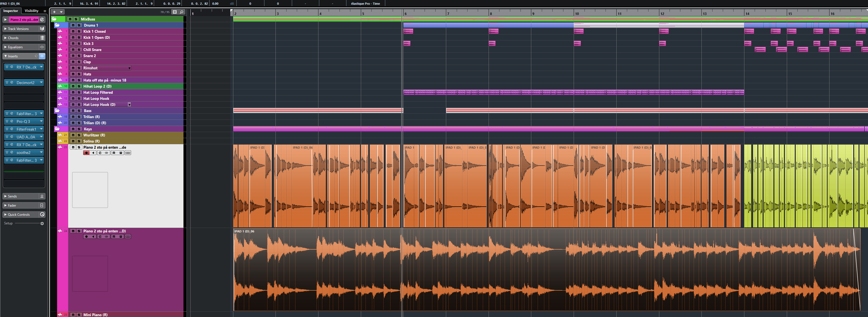Solo the Wurlitzer (R) track
The image size is (868, 317).
tap(79, 135)
